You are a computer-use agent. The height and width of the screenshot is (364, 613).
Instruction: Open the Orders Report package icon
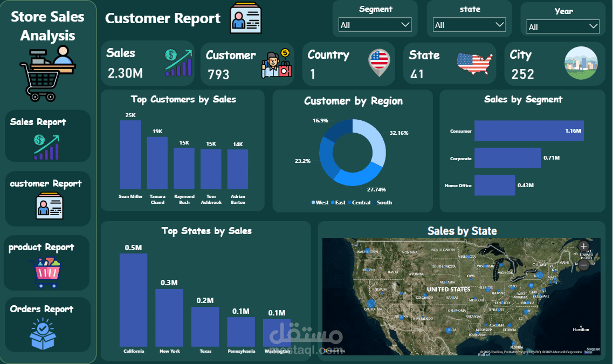43,334
